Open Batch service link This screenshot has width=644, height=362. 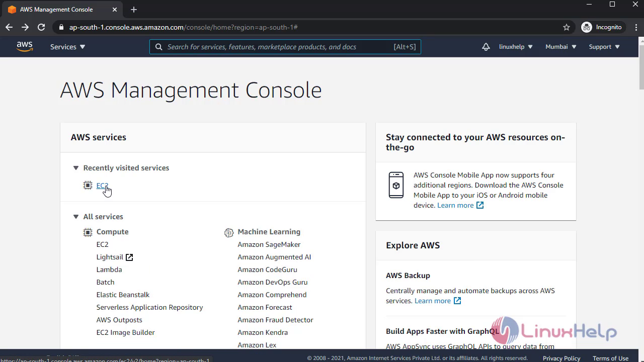[x=105, y=282]
